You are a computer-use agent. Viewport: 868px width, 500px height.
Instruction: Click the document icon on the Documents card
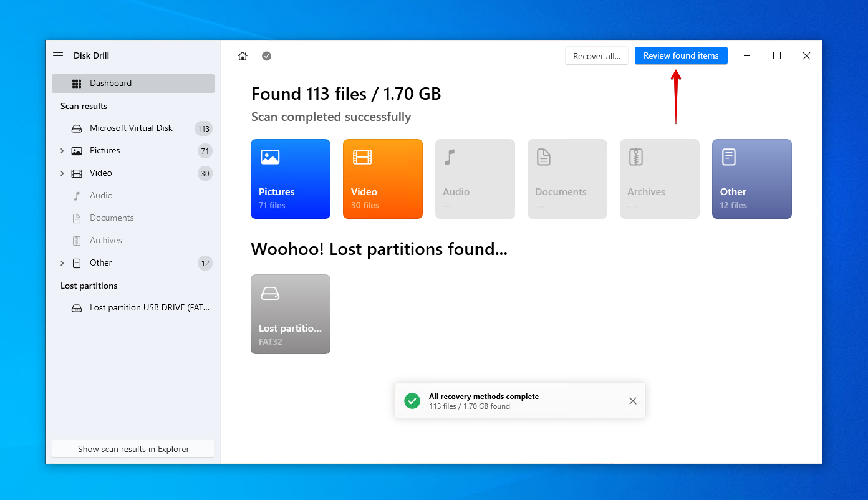click(544, 157)
